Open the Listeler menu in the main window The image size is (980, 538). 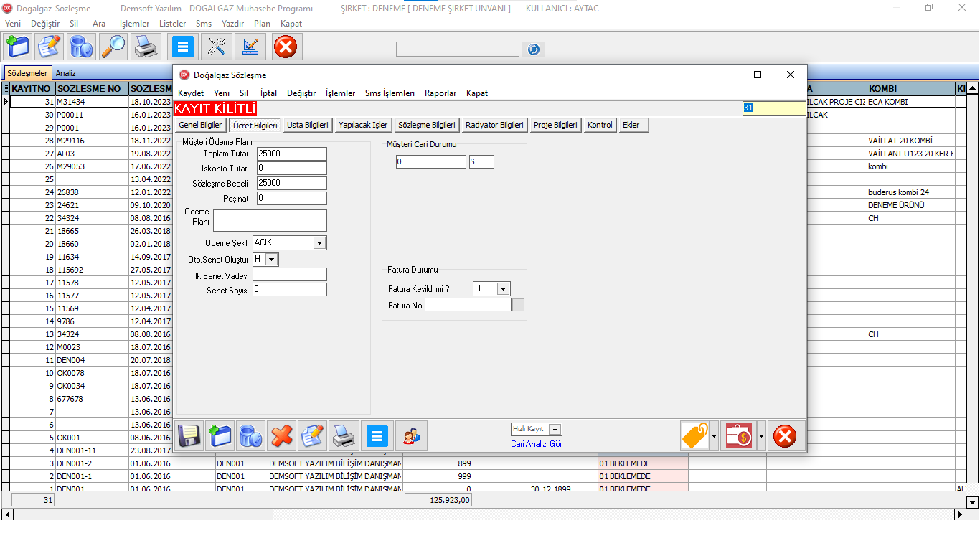[x=172, y=24]
